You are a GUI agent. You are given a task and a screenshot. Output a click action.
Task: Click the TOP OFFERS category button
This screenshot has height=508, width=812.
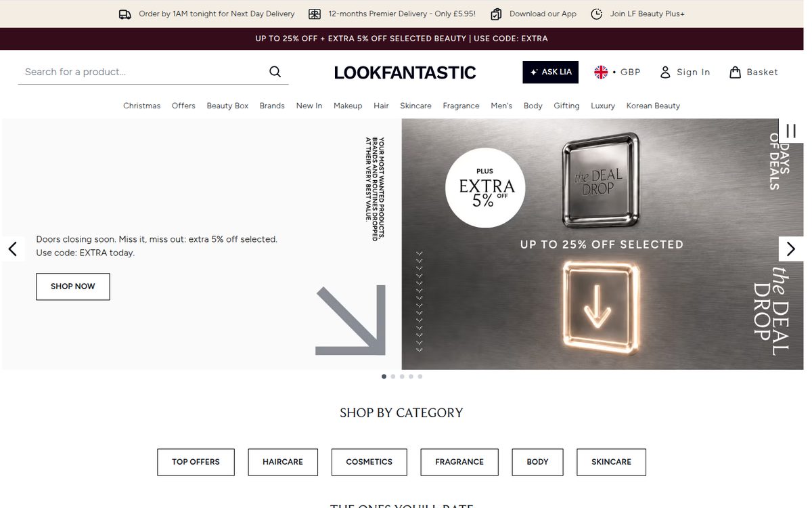coord(196,462)
